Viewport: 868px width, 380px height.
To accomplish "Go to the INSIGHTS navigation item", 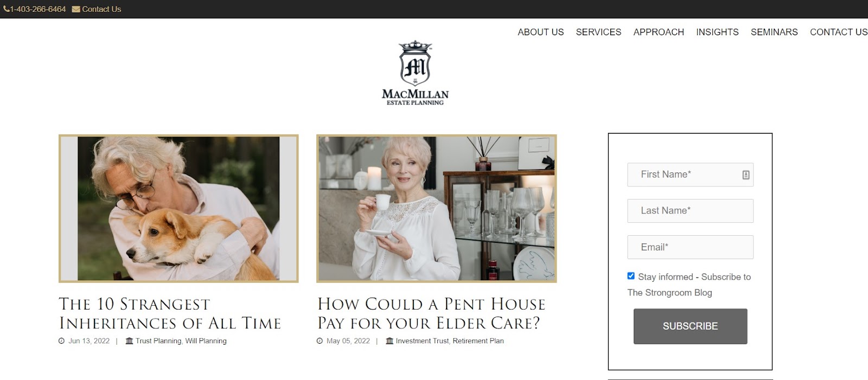I will 717,32.
